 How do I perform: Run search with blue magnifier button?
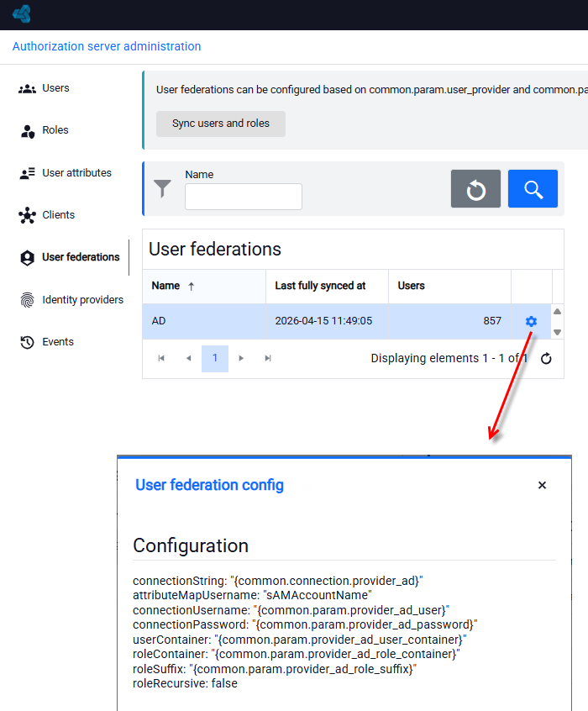[x=533, y=188]
